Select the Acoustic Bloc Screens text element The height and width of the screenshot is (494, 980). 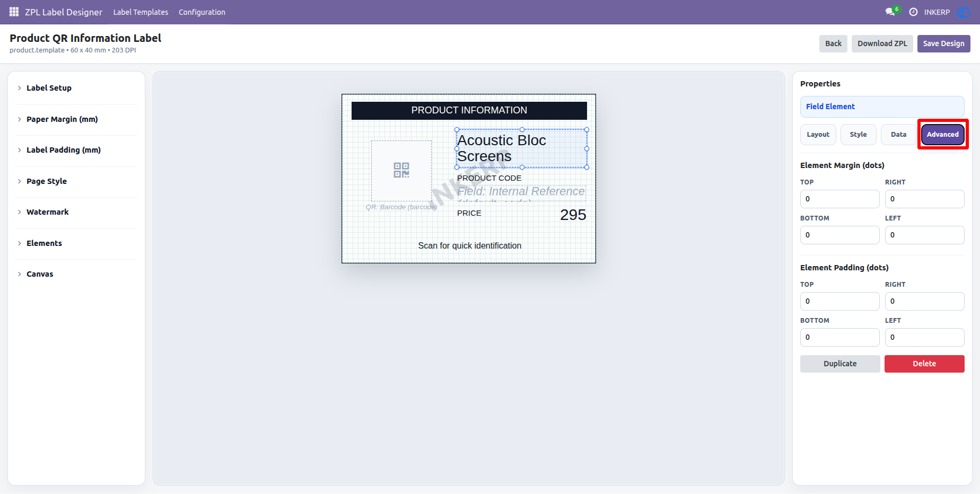tap(522, 148)
